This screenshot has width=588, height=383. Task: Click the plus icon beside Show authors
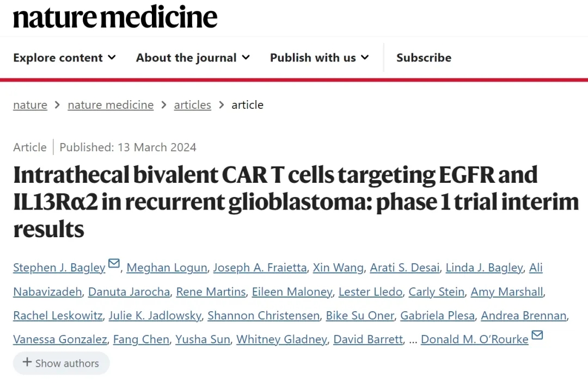click(x=27, y=362)
